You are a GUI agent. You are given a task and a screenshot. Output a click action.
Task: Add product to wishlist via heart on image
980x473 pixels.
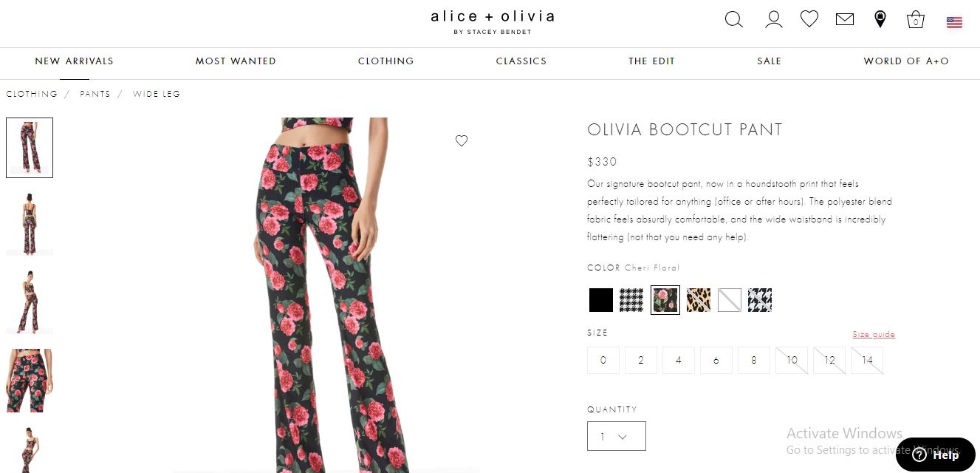click(462, 140)
